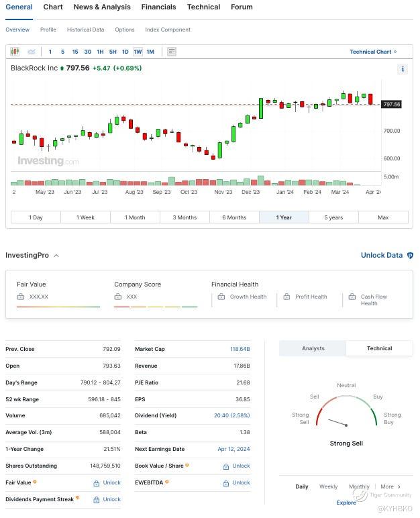Show the 3 Months chart range
The width and height of the screenshot is (420, 518).
(x=185, y=217)
